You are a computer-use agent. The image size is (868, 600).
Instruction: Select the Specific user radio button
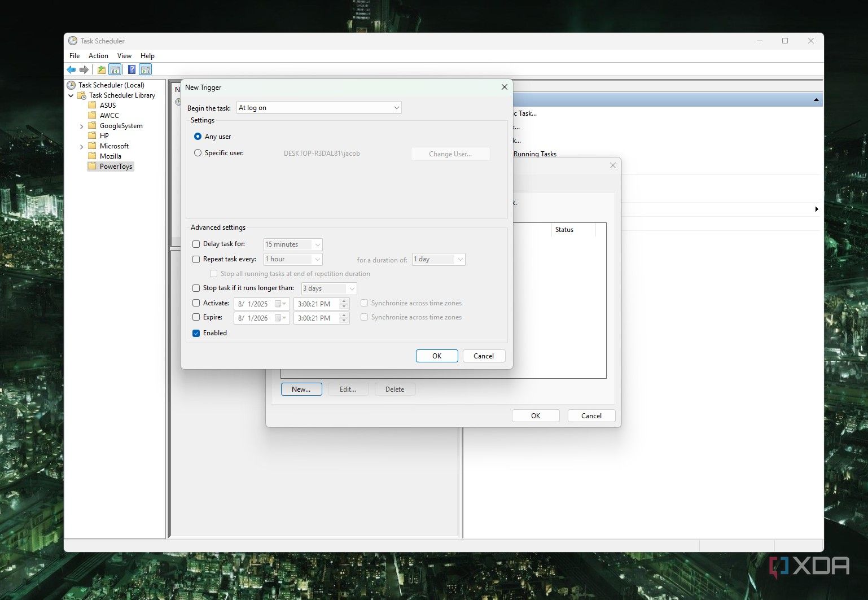[198, 153]
